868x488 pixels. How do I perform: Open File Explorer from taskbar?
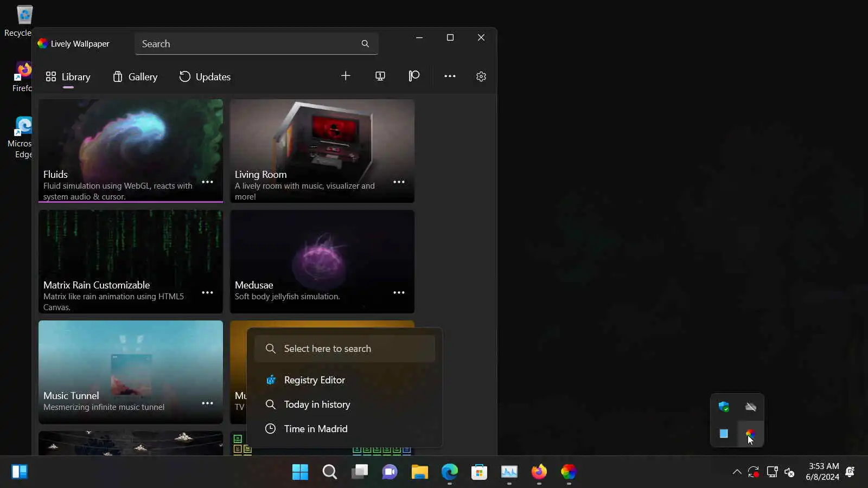(419, 472)
